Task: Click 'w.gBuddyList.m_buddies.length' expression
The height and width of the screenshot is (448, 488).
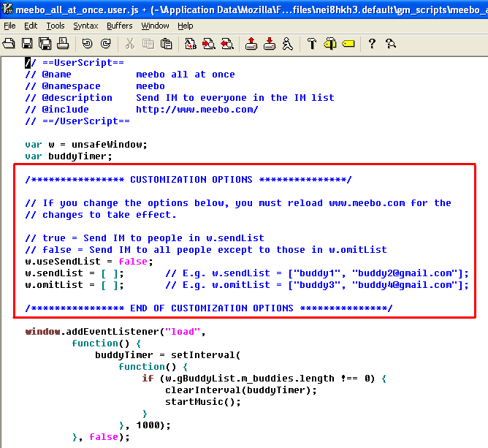Action: coord(250,379)
